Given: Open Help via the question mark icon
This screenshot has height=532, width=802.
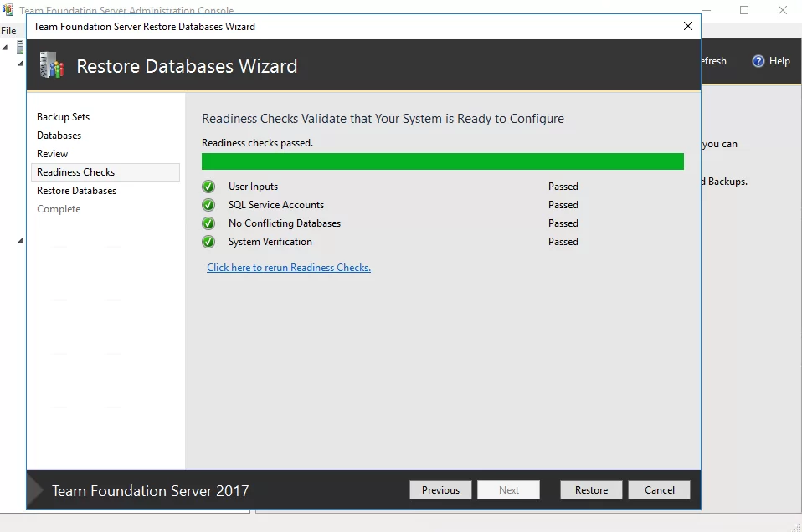Looking at the screenshot, I should [x=758, y=61].
